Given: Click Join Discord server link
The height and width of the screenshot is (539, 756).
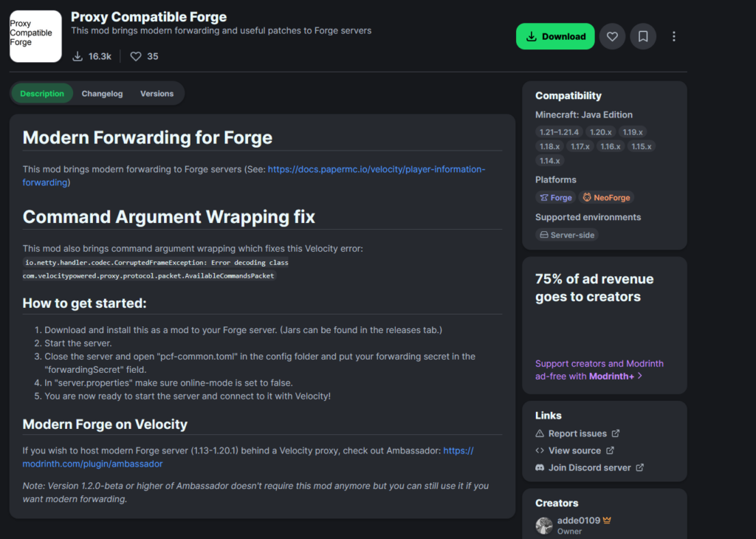Looking at the screenshot, I should (x=589, y=467).
